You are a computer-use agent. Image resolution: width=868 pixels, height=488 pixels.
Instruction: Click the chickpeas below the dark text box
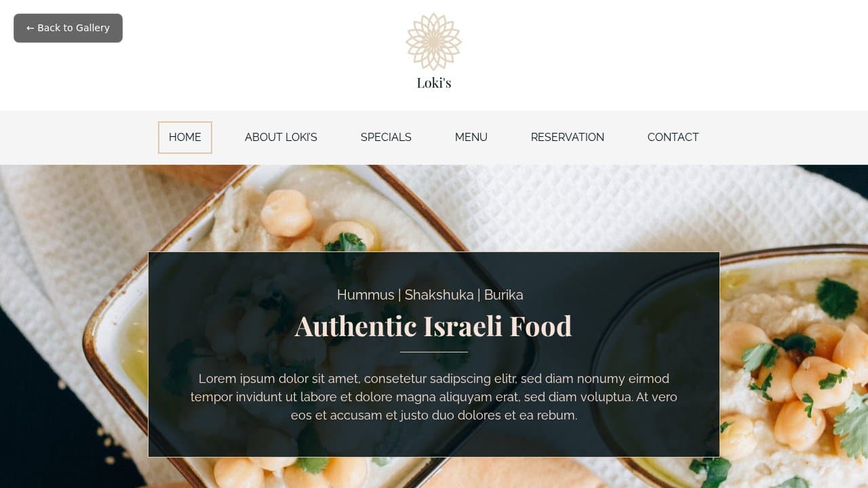click(x=292, y=472)
